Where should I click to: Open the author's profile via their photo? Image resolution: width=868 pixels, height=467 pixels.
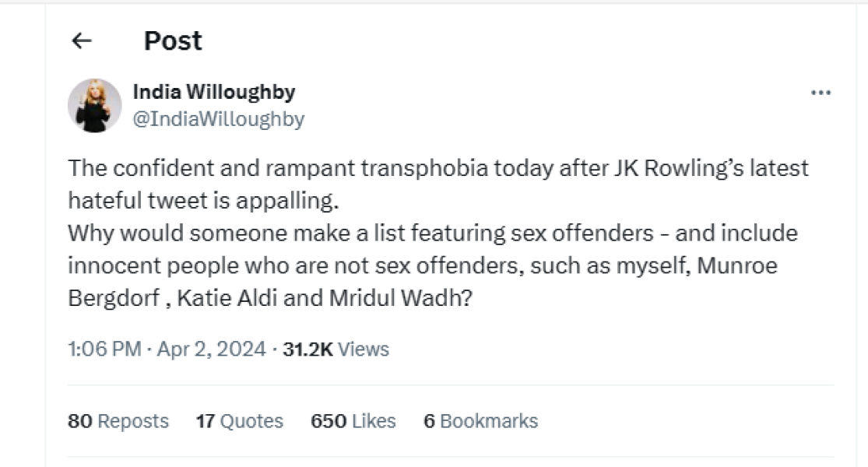point(93,104)
